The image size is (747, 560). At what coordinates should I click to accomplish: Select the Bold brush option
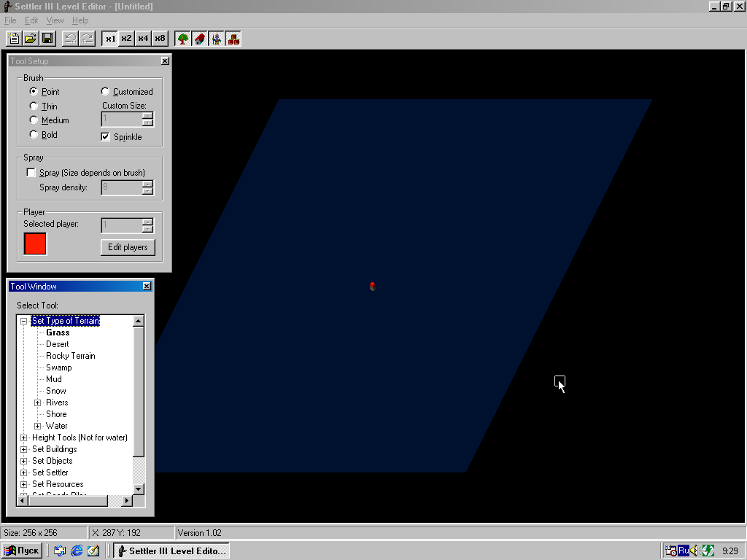coord(34,134)
